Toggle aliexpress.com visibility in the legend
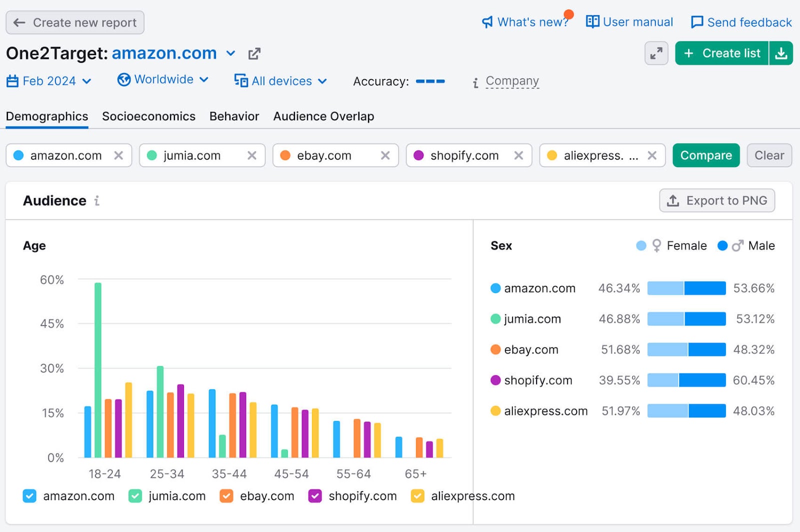The height and width of the screenshot is (532, 800). [x=417, y=496]
